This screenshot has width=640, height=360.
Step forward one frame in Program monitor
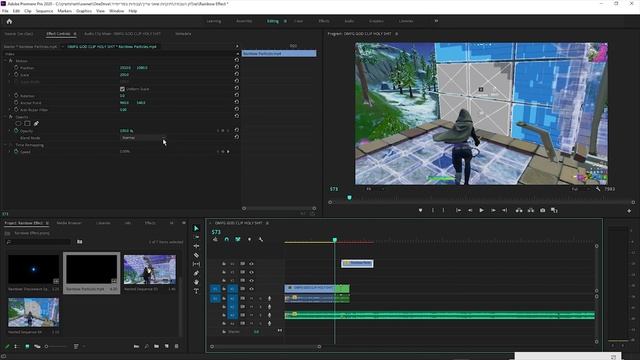coord(493,210)
